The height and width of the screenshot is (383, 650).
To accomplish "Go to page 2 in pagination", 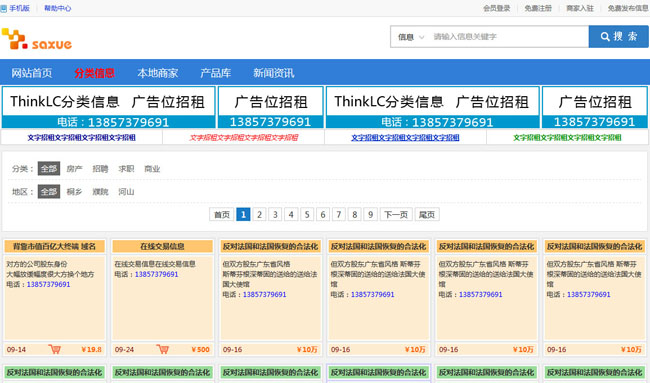I will 260,214.
